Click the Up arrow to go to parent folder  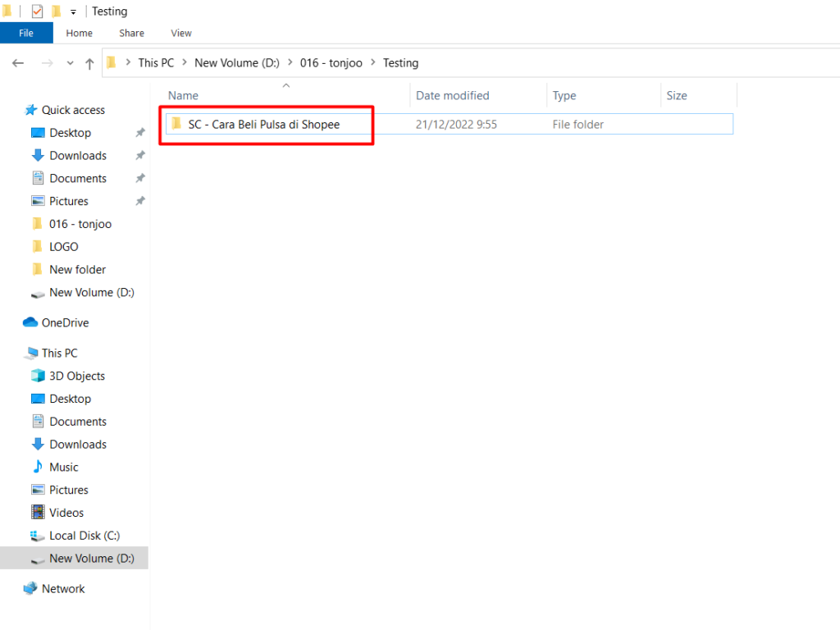coord(90,62)
